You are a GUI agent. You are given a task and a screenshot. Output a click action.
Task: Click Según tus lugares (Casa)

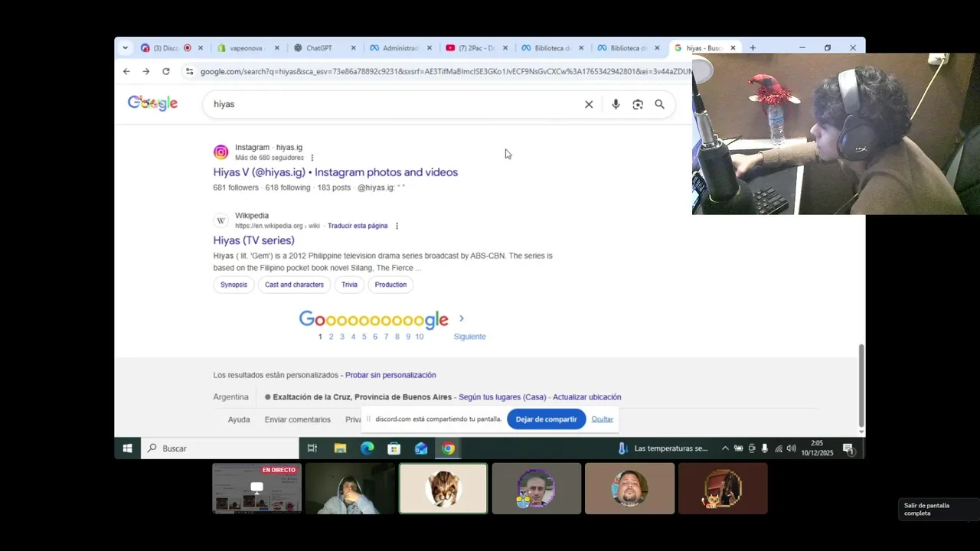coord(502,397)
